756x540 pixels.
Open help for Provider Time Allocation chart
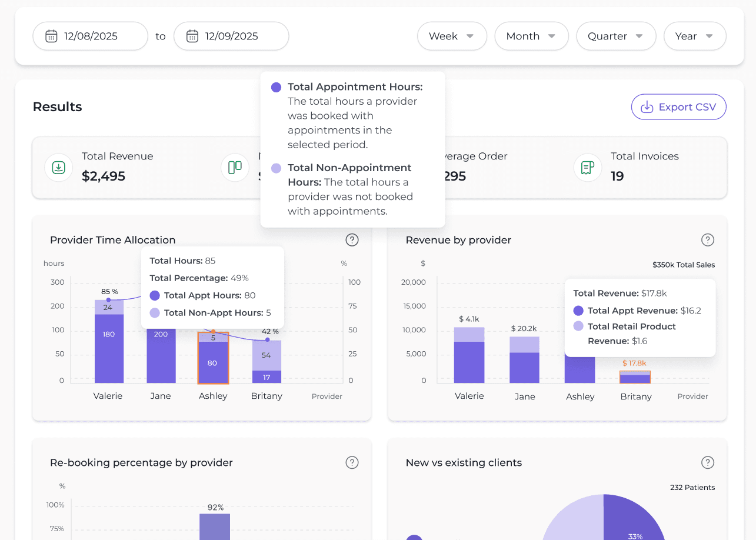tap(352, 239)
